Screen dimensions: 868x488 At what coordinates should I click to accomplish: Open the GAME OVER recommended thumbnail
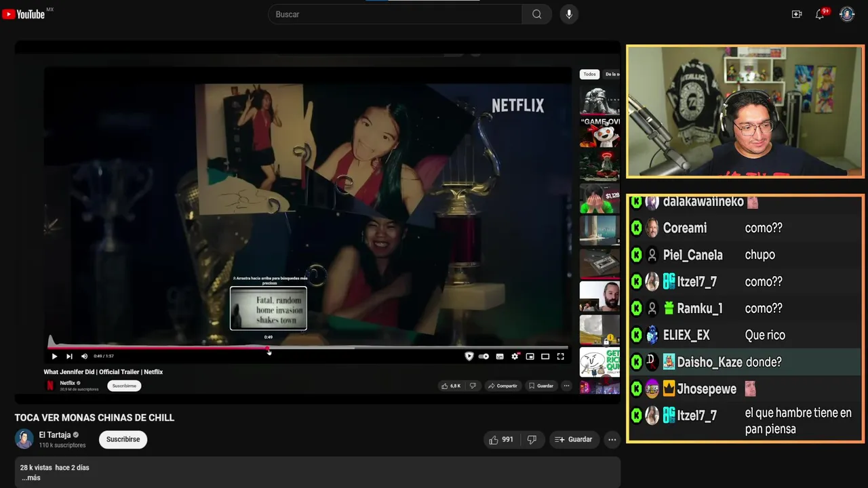pos(599,132)
